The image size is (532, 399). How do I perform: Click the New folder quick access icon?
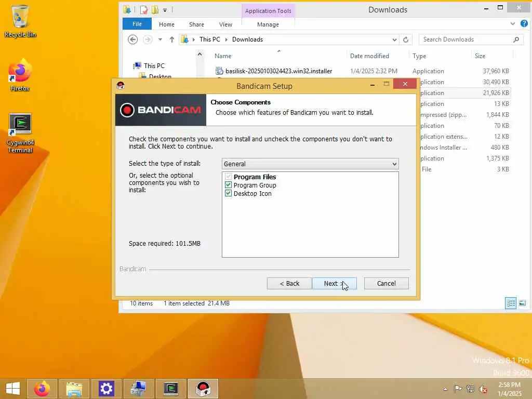pos(155,10)
